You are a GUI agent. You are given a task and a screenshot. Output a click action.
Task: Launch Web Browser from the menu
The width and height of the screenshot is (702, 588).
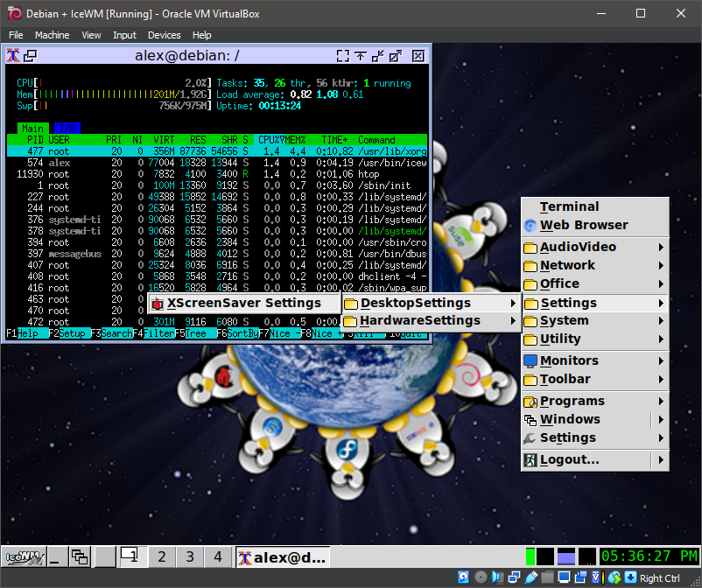[x=583, y=225]
